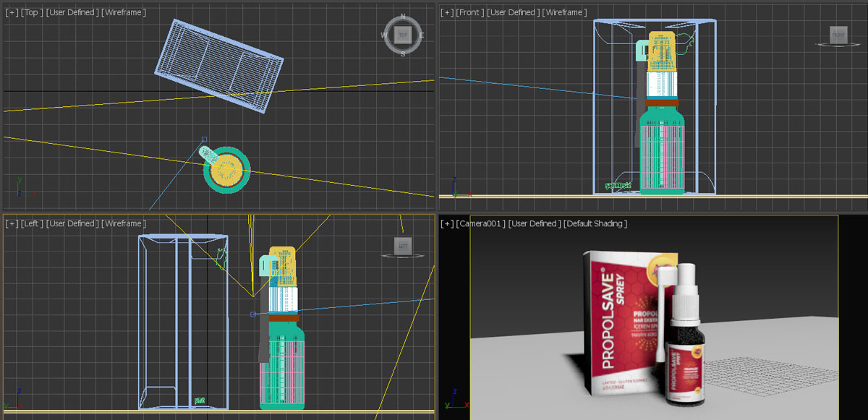Open the [+] menu of Front viewport
This screenshot has height=420, width=868.
coord(447,12)
